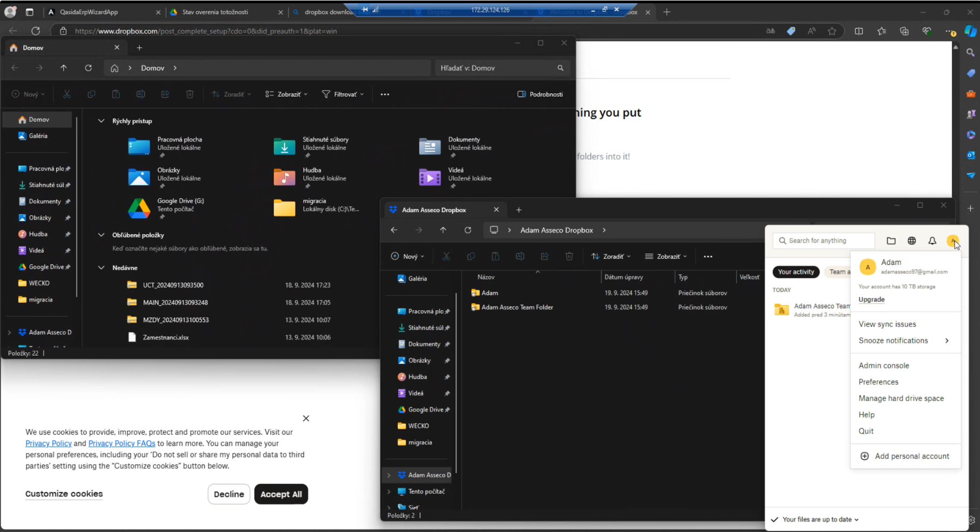The height and width of the screenshot is (532, 980).
Task: Open more options in Dropbox explorer toolbar
Action: tap(708, 256)
